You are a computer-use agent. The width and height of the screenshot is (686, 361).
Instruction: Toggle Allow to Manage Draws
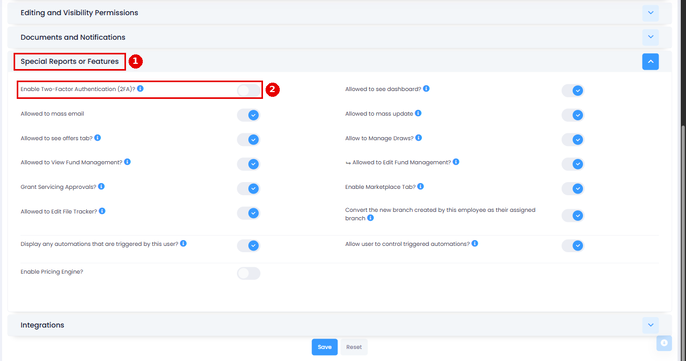click(x=573, y=140)
